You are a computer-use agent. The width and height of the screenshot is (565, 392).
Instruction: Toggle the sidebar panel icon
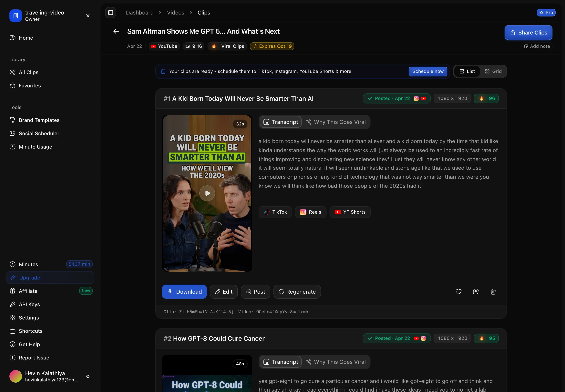pos(111,13)
